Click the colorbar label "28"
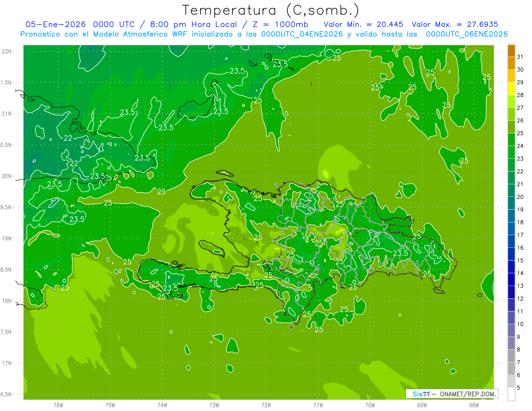The height and width of the screenshot is (411, 532). coord(520,95)
